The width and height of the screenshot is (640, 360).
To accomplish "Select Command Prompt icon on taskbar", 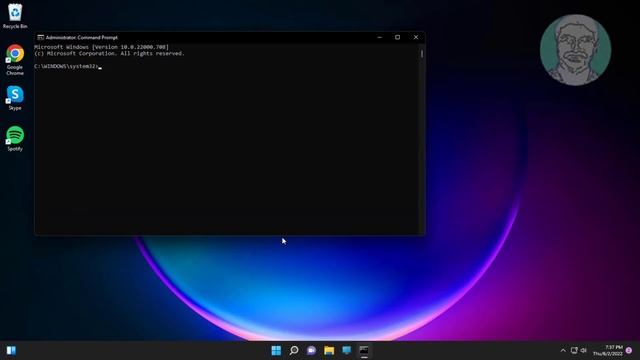I will 364,350.
